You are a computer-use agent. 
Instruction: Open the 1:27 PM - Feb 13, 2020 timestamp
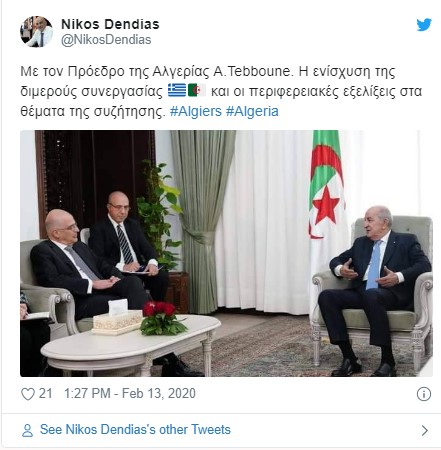[130, 393]
